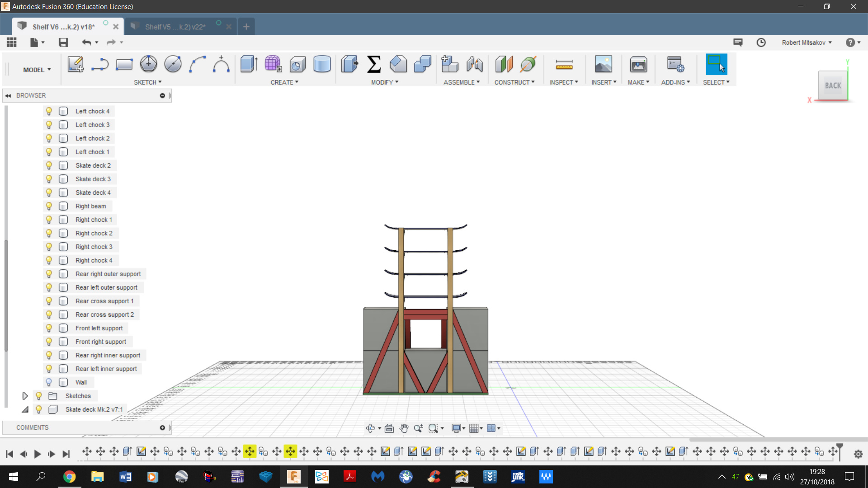Image resolution: width=868 pixels, height=488 pixels.
Task: Save the design with the disk icon
Action: [63, 42]
